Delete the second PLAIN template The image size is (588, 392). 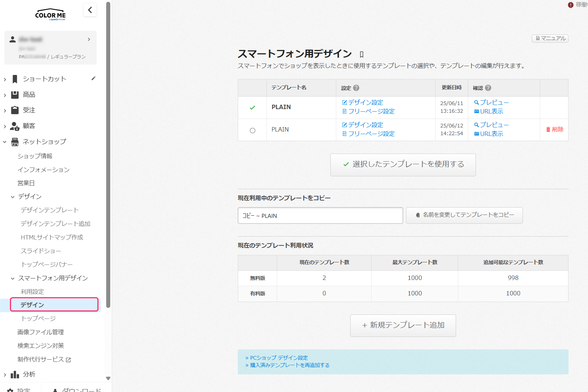[555, 129]
